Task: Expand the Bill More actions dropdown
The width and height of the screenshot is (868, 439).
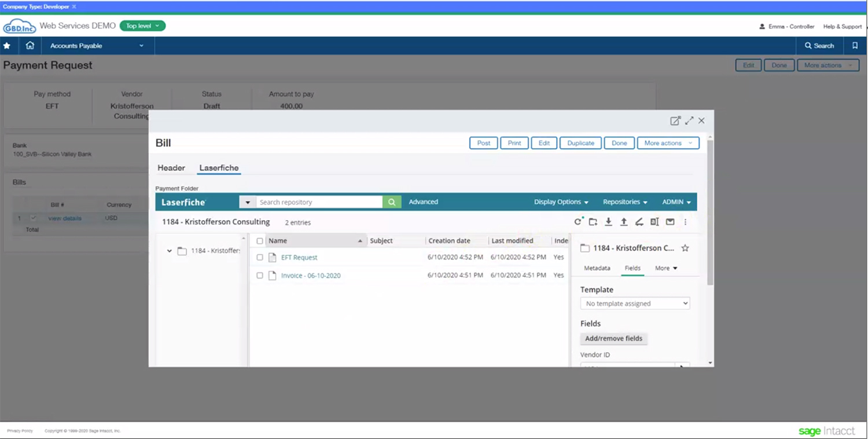Action: 668,143
